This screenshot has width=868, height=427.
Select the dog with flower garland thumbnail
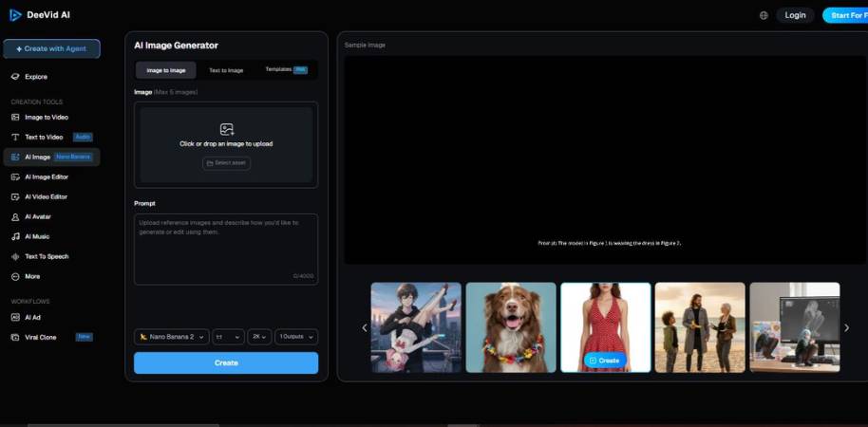pos(511,327)
